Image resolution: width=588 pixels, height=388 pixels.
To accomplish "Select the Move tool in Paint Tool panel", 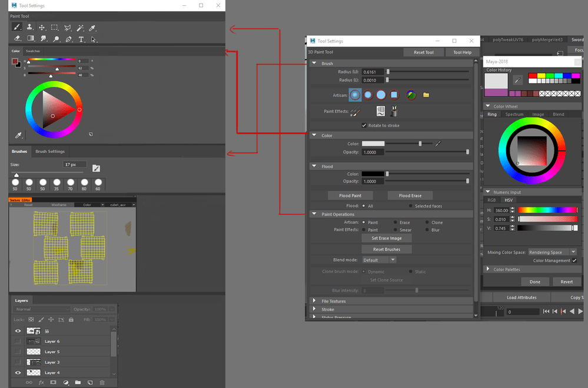I will click(42, 28).
